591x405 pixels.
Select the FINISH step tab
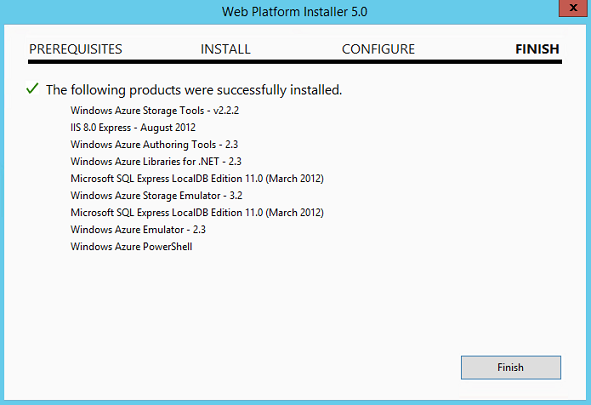coord(537,49)
